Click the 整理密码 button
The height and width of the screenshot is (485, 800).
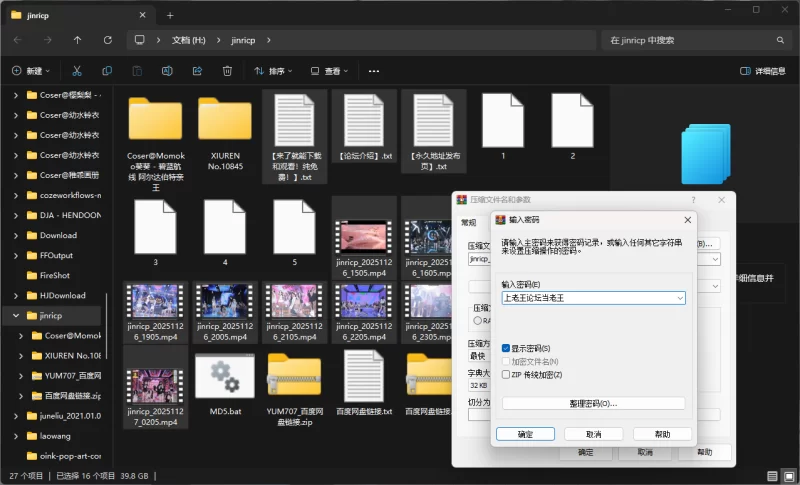pos(593,403)
